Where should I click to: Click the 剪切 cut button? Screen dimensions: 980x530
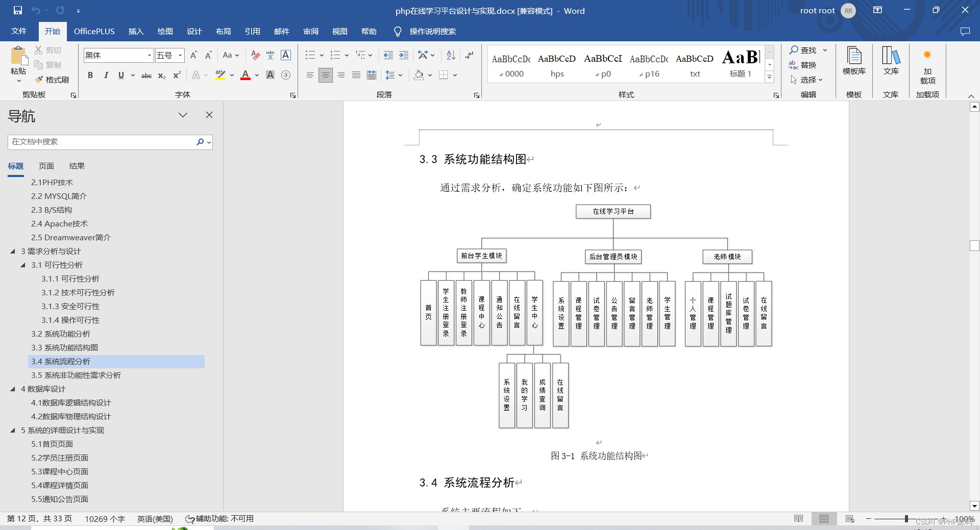pos(48,50)
